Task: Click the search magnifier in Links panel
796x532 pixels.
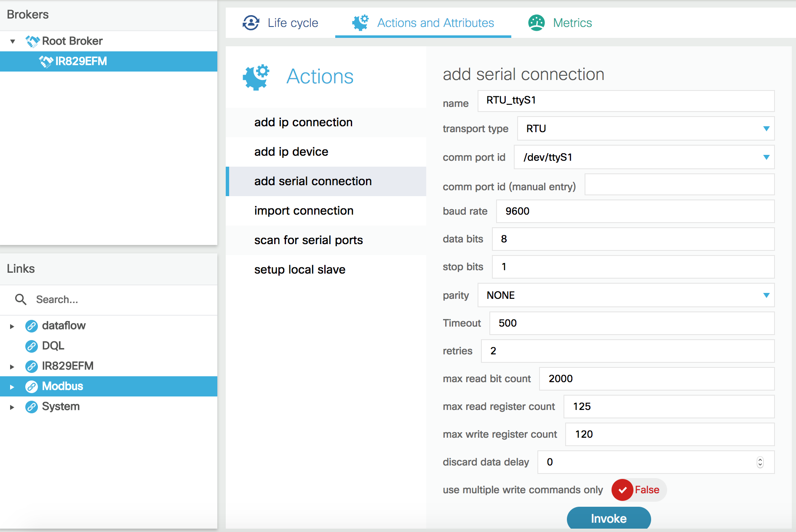Action: [21, 299]
